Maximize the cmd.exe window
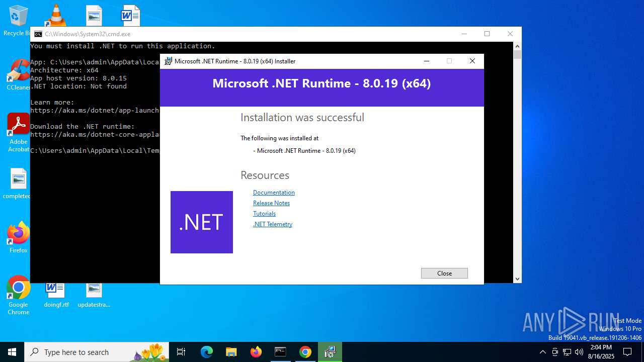 click(x=487, y=34)
